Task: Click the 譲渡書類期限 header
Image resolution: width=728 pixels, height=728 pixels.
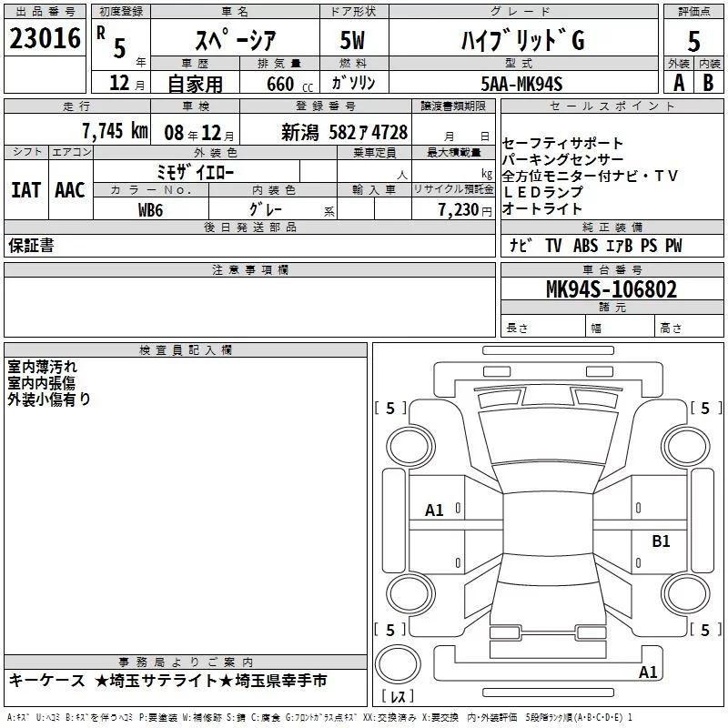Action: (x=453, y=106)
